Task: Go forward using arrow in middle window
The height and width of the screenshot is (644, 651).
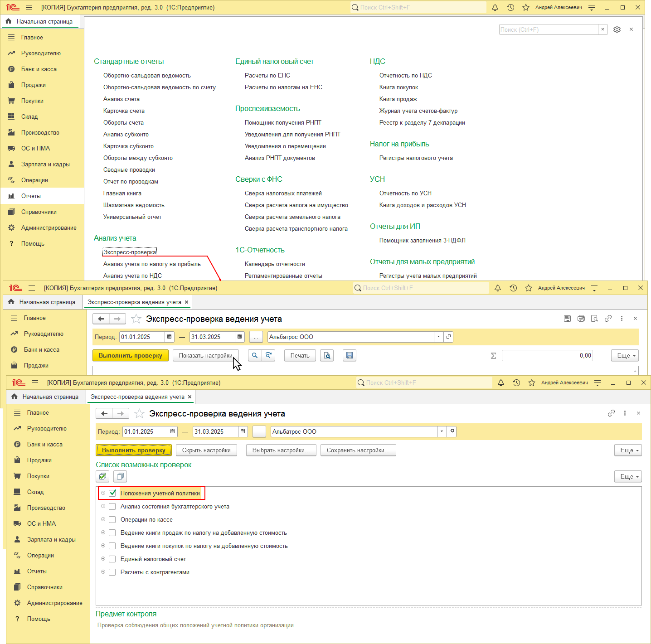Action: [x=117, y=319]
